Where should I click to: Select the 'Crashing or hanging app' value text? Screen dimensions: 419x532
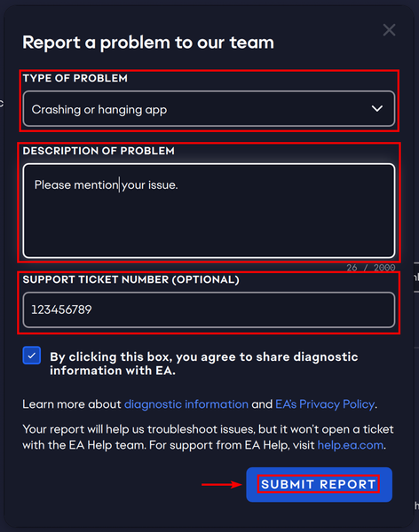point(99,110)
